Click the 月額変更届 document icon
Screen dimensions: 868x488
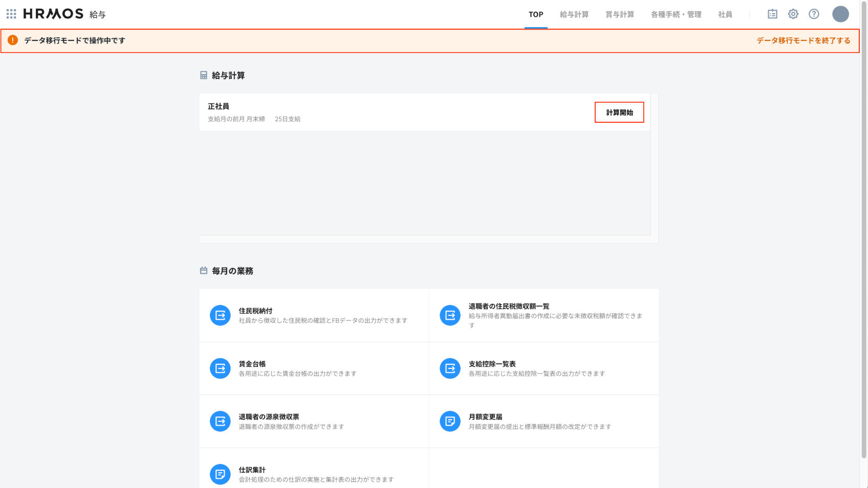point(450,422)
